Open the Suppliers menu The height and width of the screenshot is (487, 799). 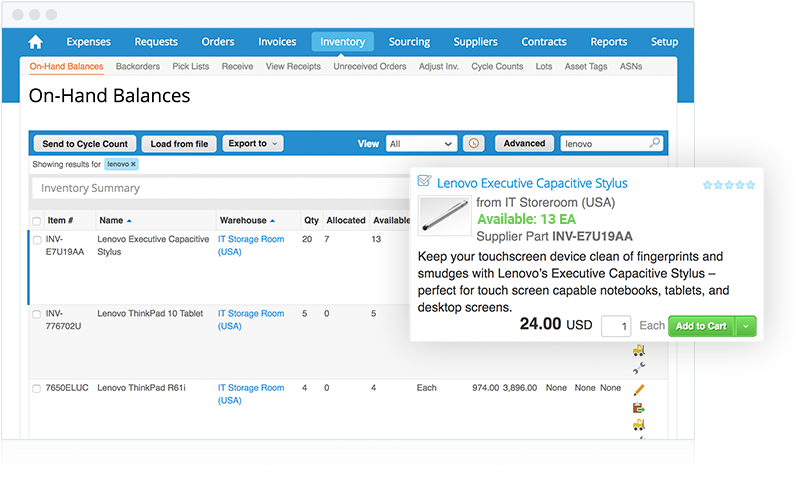tap(475, 42)
